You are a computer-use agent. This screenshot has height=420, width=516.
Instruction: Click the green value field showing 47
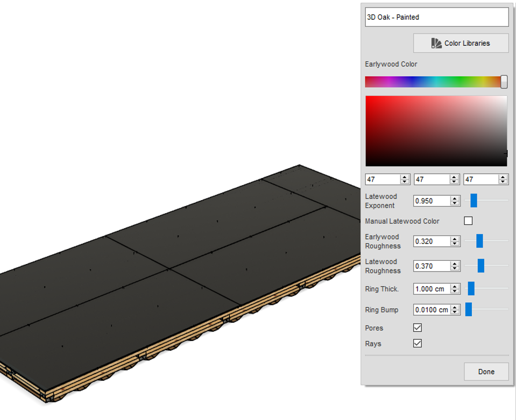click(432, 179)
